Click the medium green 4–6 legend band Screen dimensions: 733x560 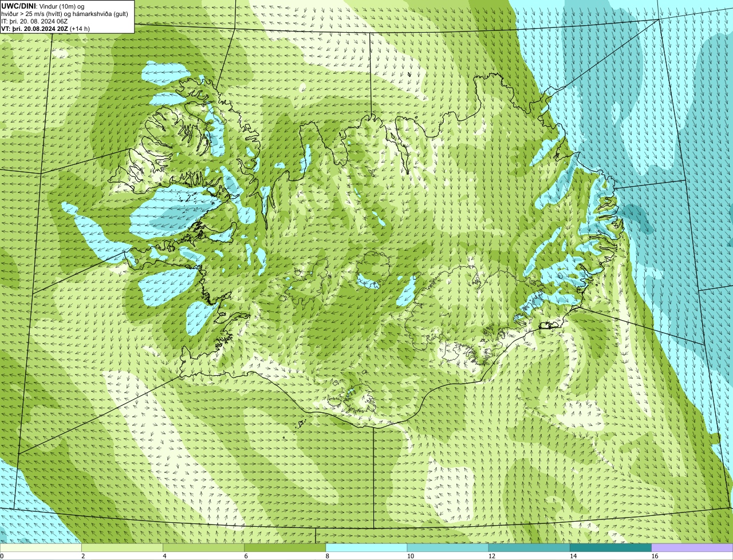(x=203, y=547)
